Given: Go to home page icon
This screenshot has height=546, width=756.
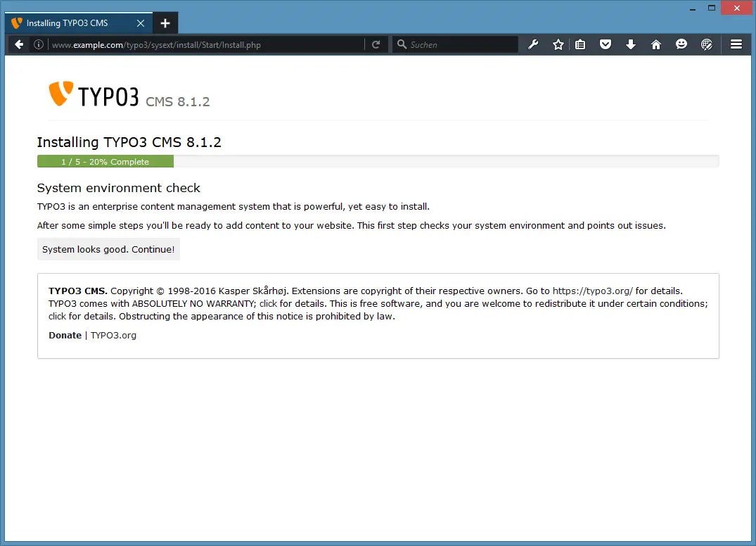Looking at the screenshot, I should [655, 45].
